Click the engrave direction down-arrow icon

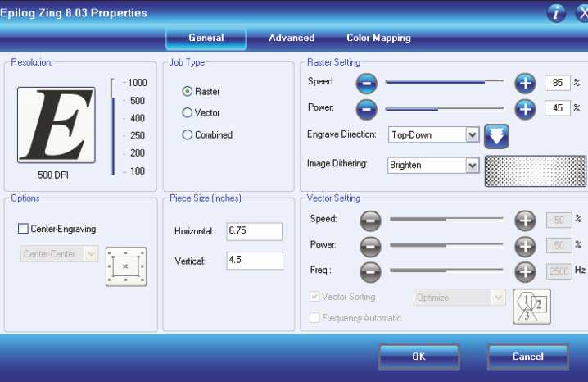(x=496, y=136)
